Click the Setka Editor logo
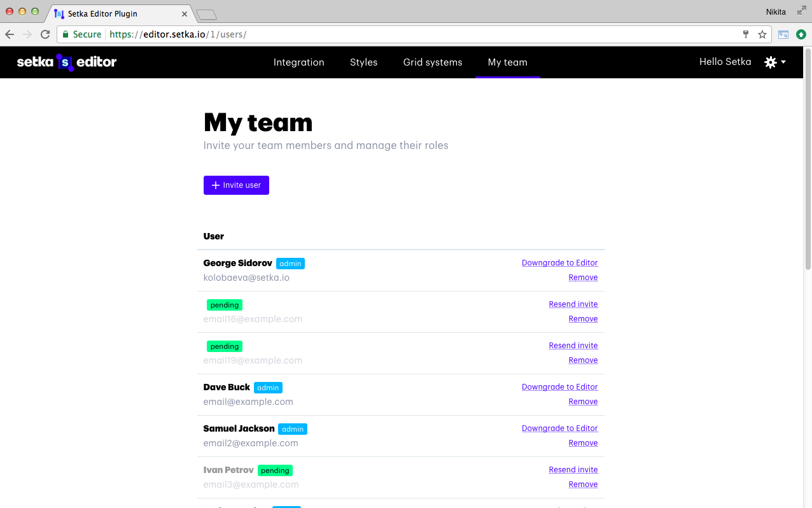The width and height of the screenshot is (812, 508). [x=67, y=62]
